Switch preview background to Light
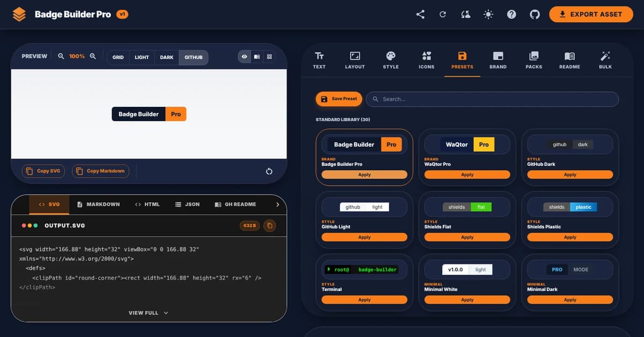This screenshot has width=644, height=337. click(142, 57)
